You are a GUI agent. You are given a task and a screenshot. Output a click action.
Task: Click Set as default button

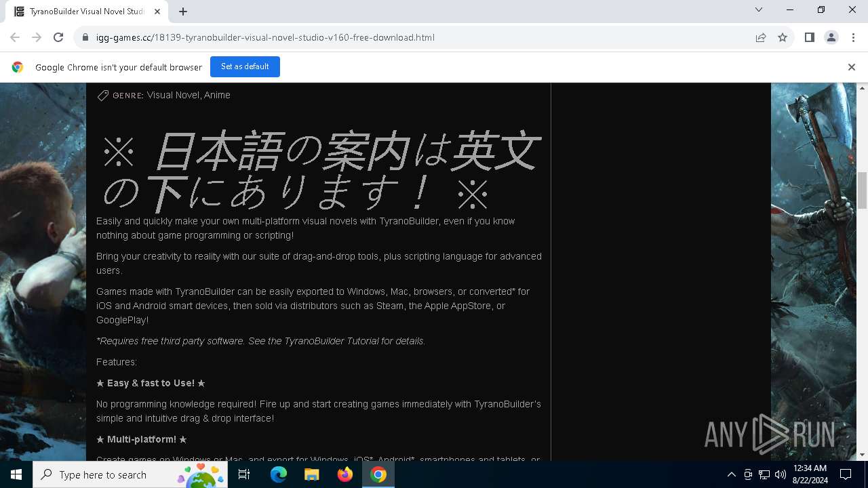[245, 66]
